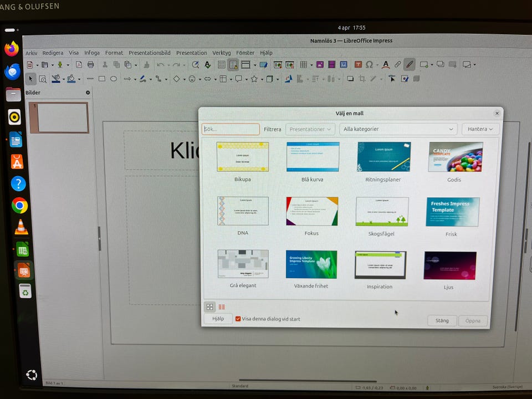532x399 pixels.
Task: Click the star shapes tool icon
Action: click(254, 79)
